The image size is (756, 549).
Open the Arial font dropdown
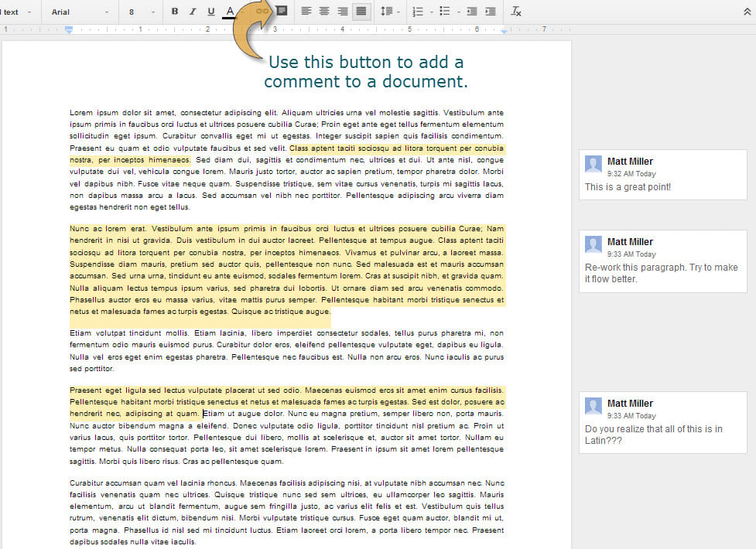click(x=80, y=12)
